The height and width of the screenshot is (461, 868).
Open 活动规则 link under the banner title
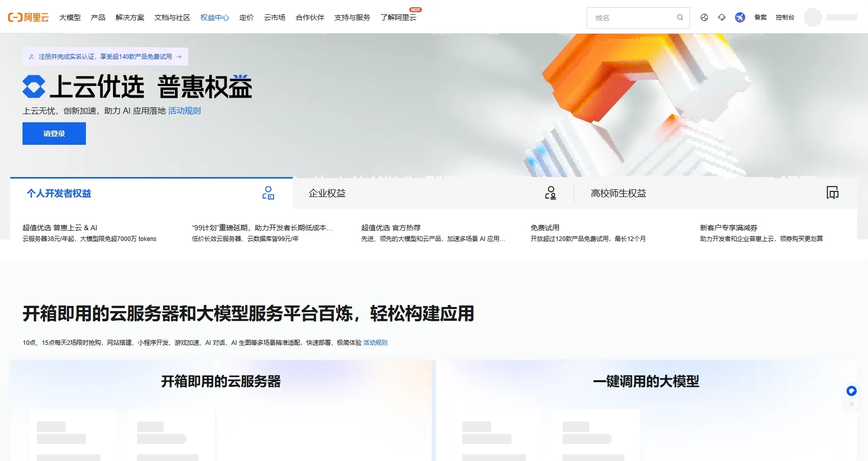[184, 111]
